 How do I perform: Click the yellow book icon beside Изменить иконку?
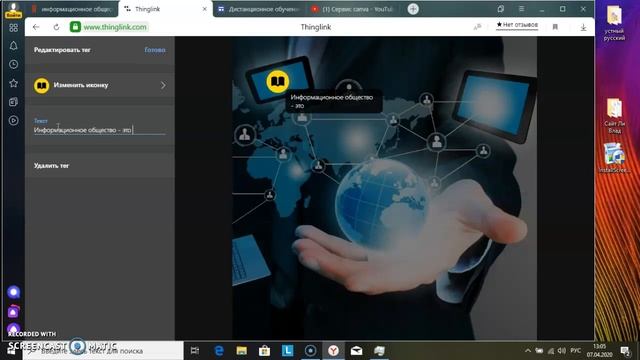[x=42, y=85]
